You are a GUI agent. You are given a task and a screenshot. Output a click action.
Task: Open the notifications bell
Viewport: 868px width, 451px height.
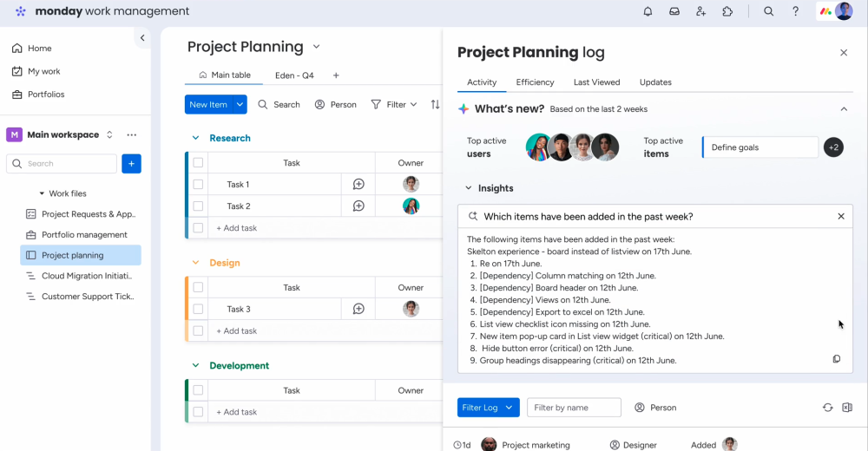(648, 11)
